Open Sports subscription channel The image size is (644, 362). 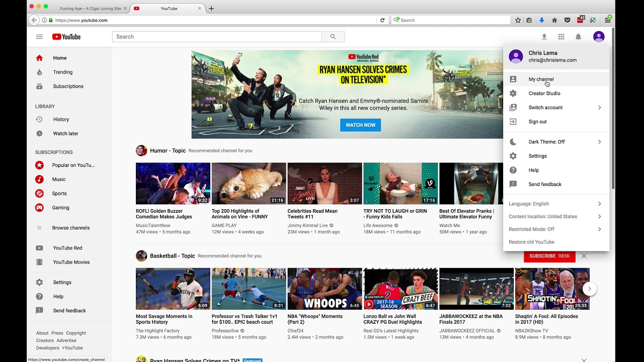69,193
